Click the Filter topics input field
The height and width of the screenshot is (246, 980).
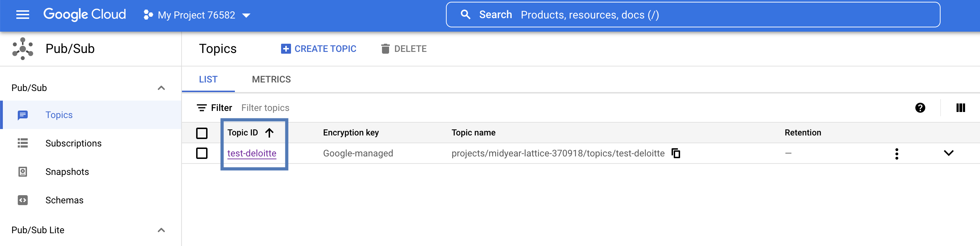tap(265, 108)
